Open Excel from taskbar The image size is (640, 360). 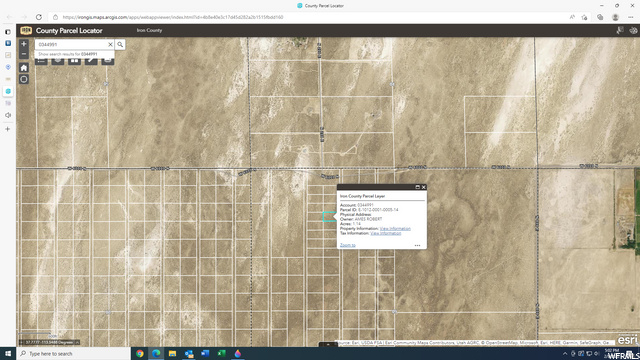click(x=221, y=353)
